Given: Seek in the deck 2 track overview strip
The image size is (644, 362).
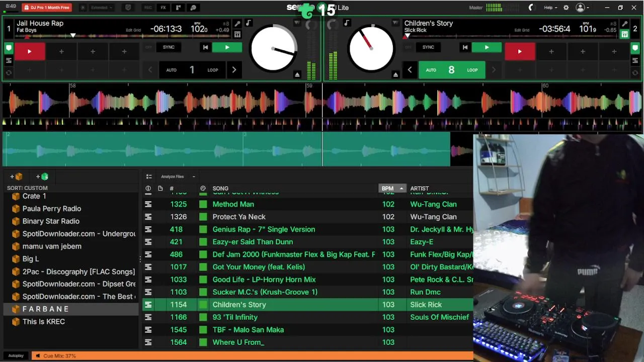Looking at the screenshot, I should tap(511, 36).
